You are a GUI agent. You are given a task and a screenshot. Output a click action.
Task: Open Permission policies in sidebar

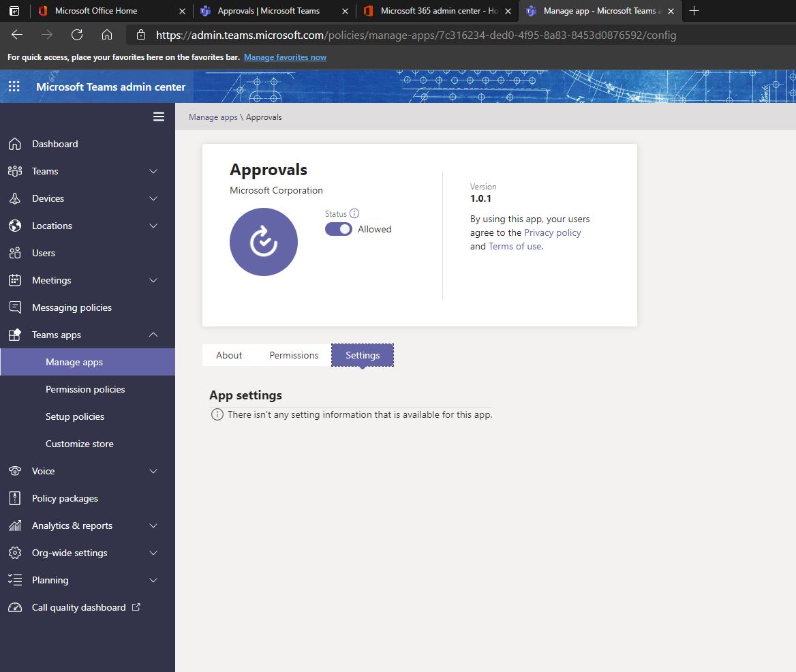[x=85, y=389]
